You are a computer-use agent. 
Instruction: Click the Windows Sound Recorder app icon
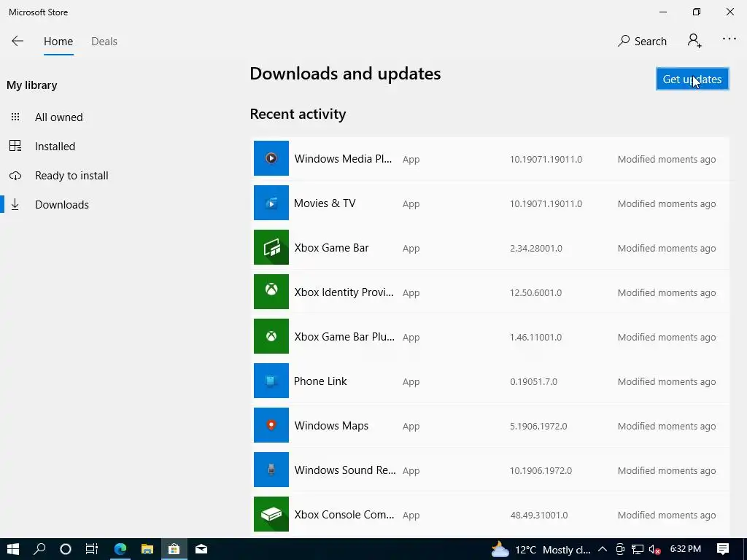coord(271,470)
